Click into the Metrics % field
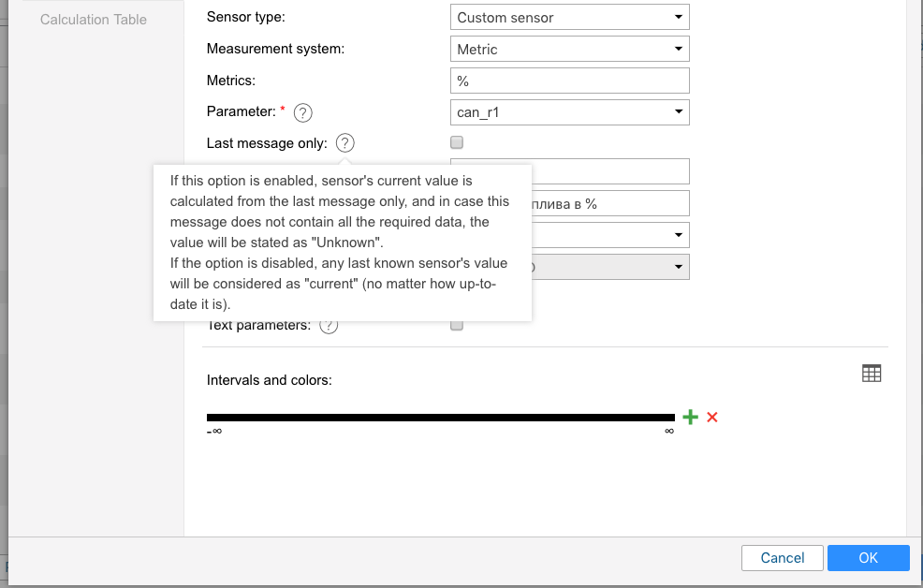 (x=569, y=81)
